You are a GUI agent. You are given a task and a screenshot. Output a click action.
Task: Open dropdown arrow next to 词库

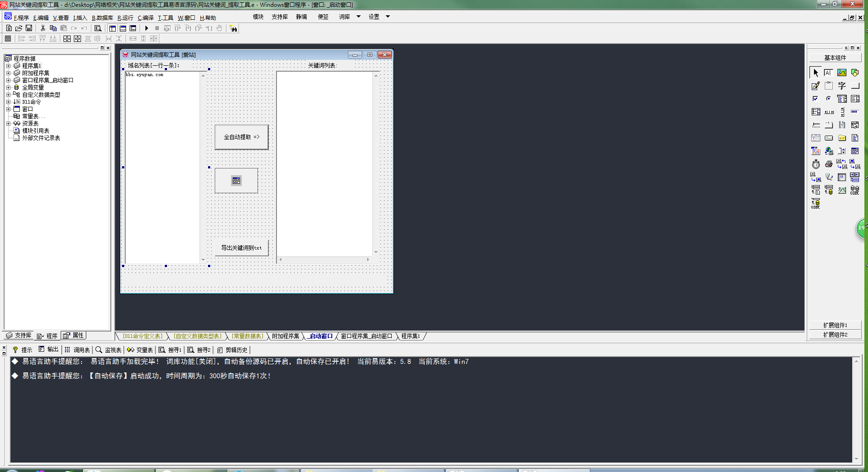coord(358,17)
